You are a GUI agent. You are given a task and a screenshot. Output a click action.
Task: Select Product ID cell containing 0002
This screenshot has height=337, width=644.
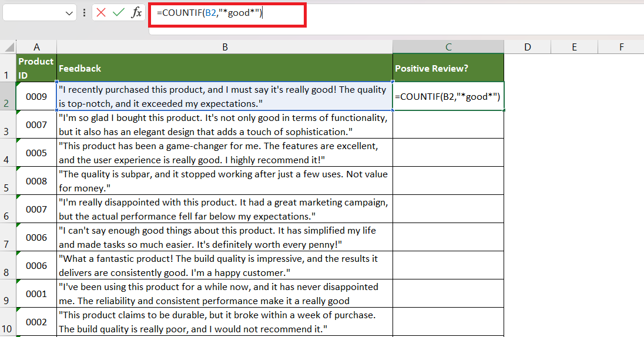click(x=36, y=322)
